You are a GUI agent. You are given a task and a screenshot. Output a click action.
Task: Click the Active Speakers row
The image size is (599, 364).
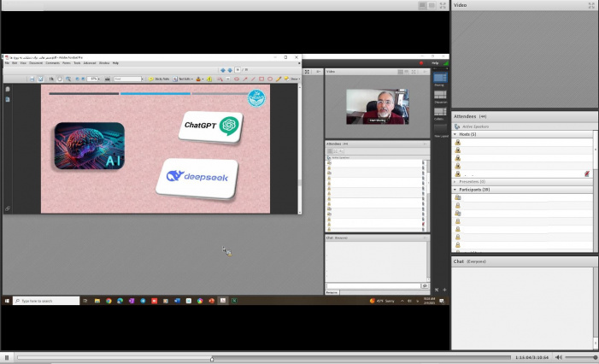(523, 126)
